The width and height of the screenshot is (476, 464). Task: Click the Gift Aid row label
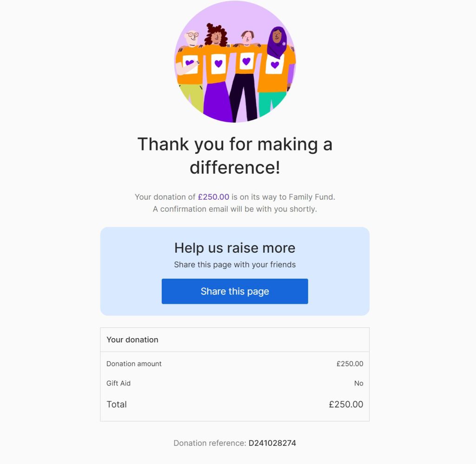(119, 383)
